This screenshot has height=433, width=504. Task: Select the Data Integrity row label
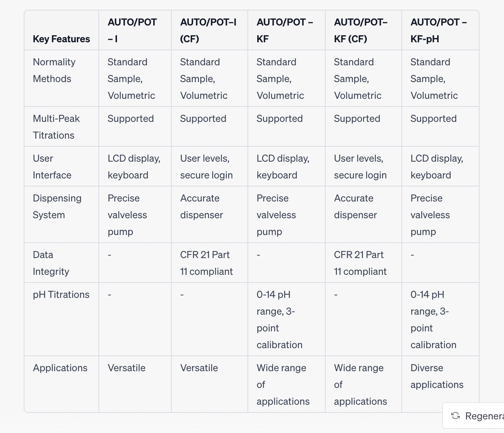pos(51,263)
